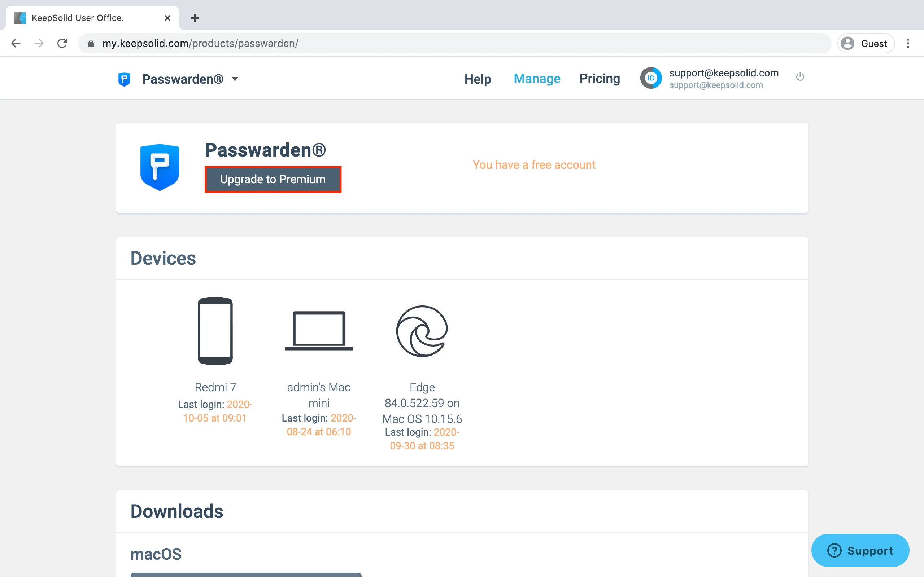The image size is (924, 577).
Task: Go back using the browser back arrow
Action: click(x=16, y=43)
